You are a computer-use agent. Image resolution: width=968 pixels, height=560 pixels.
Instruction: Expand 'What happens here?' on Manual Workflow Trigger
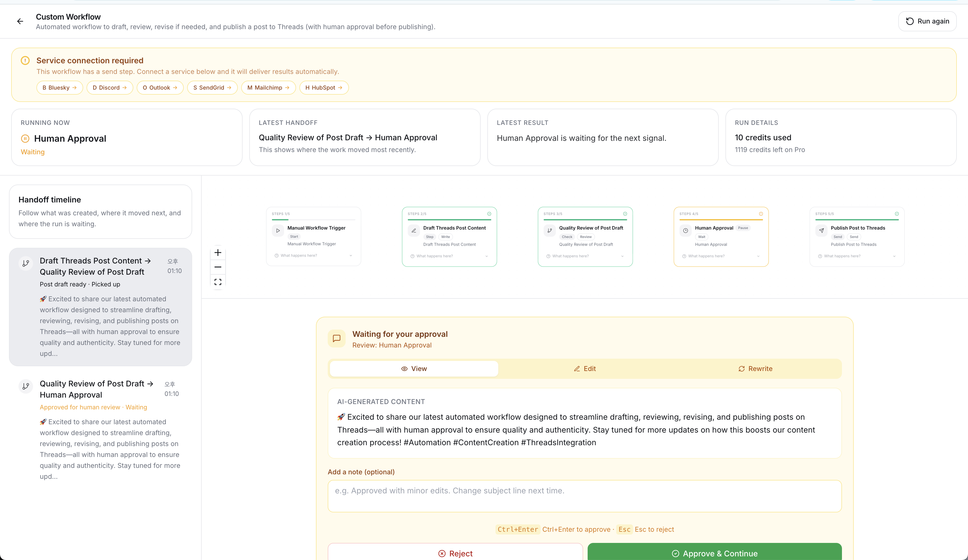coord(313,255)
